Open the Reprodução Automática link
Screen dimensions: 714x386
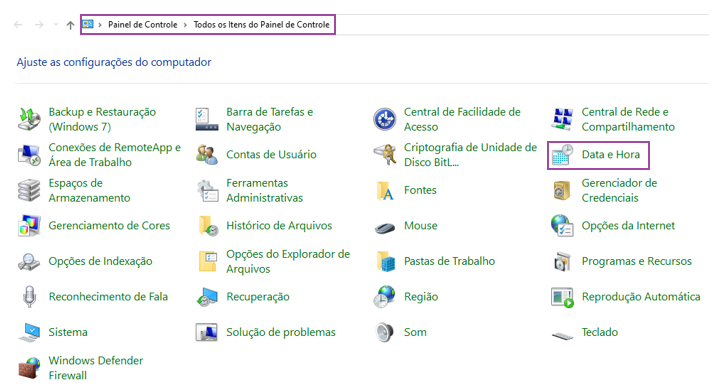641,297
